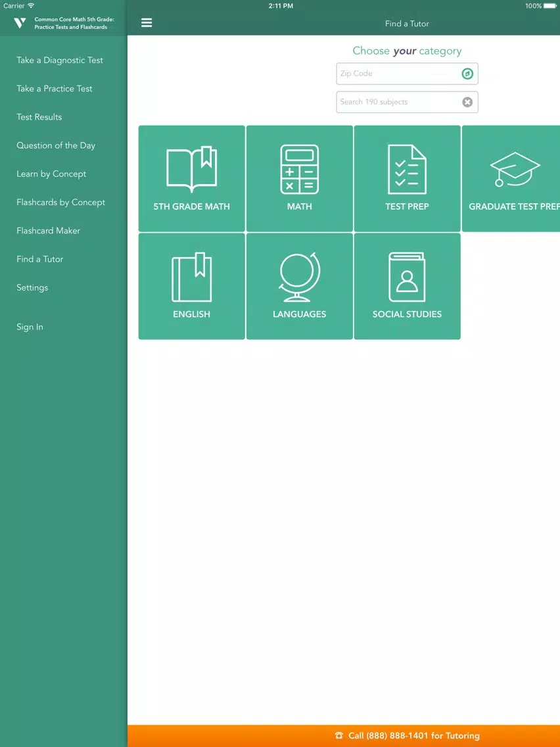Pick the English book tile

191,286
